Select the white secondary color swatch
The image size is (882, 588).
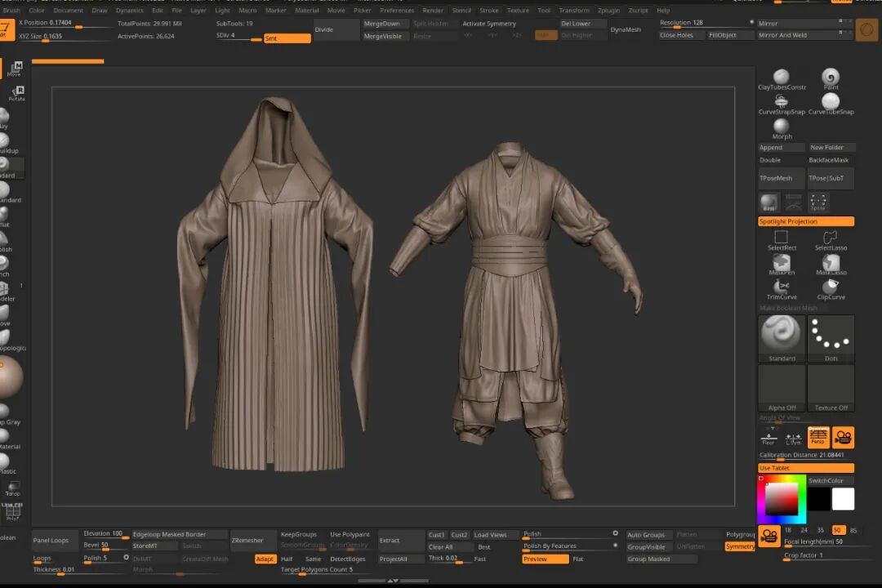coord(843,499)
